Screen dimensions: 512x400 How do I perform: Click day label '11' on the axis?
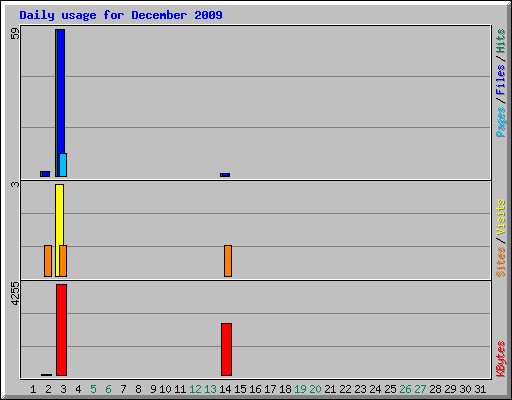tap(180, 389)
